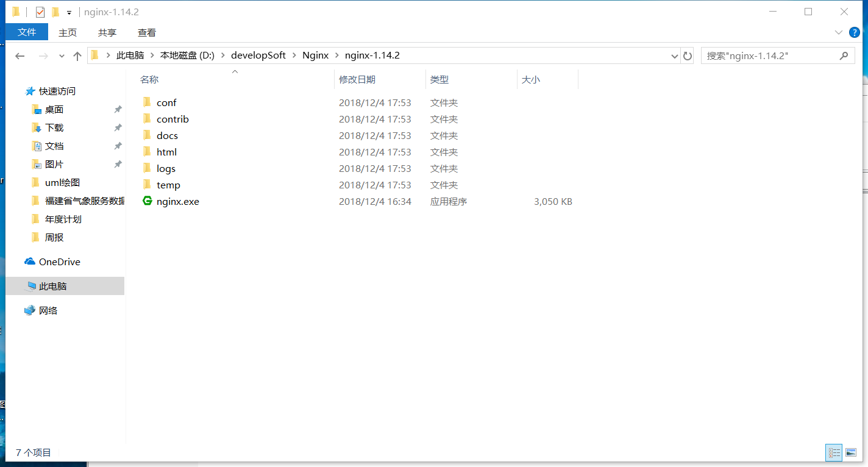
Task: Click the pin icon next to 下载
Action: (118, 127)
